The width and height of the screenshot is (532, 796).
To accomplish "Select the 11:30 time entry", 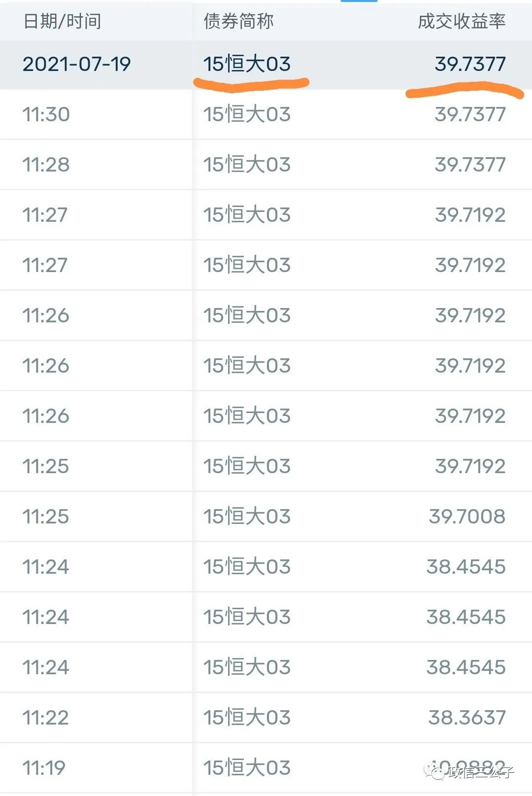I will pyautogui.click(x=46, y=114).
